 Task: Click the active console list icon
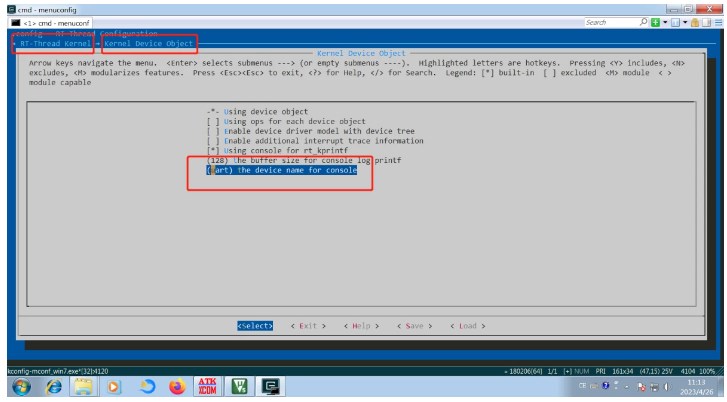tap(676, 22)
